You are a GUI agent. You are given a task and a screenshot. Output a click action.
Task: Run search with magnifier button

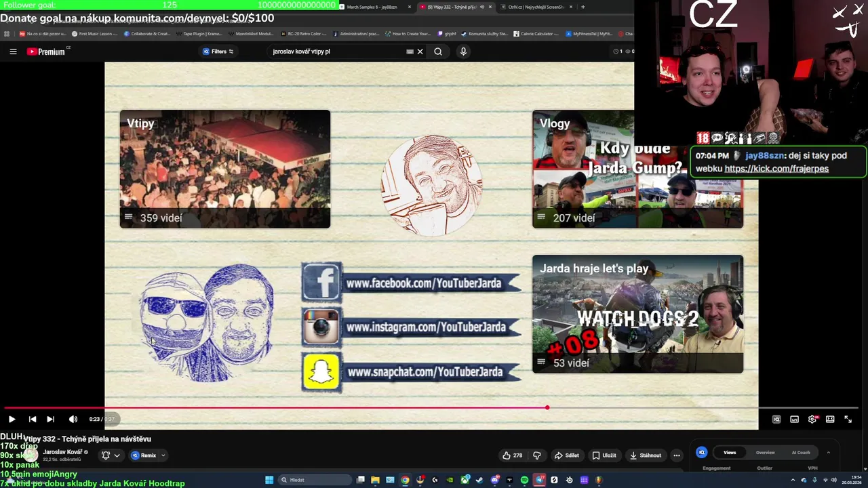438,52
